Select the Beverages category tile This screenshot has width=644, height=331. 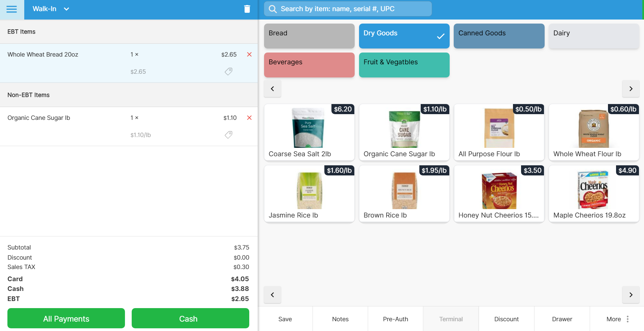[x=309, y=65]
